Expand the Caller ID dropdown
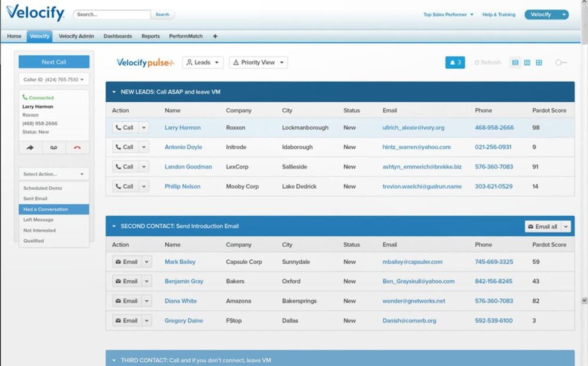This screenshot has width=588, height=366. (x=54, y=80)
